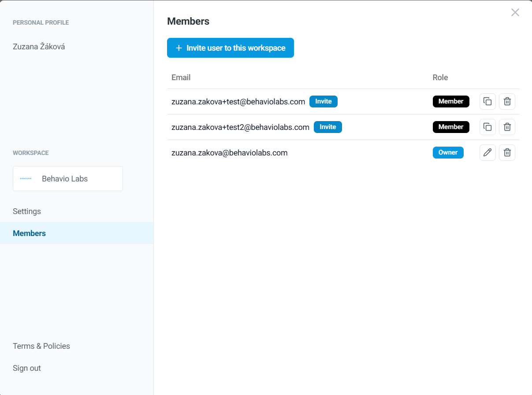This screenshot has height=395, width=532.
Task: Click the Invite badge on test2 row
Action: tap(327, 127)
